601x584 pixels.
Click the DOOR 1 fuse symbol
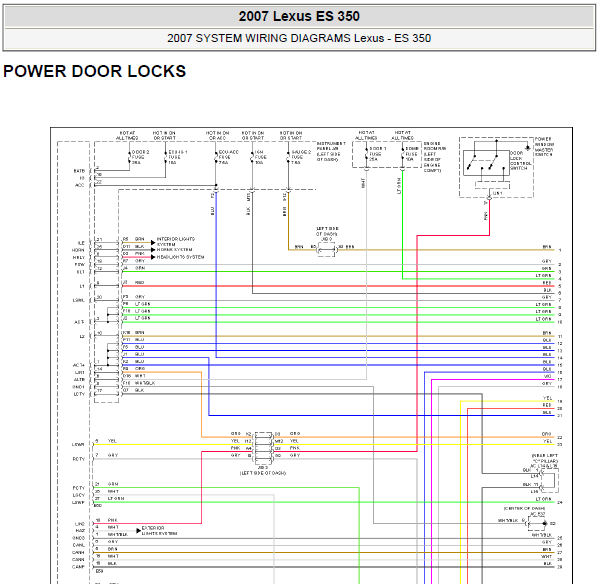pyautogui.click(x=366, y=153)
